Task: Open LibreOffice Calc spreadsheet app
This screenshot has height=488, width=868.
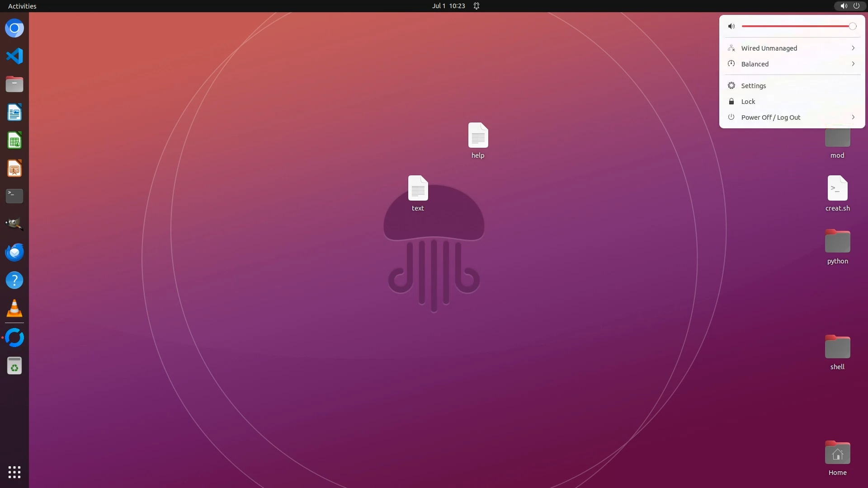Action: click(14, 141)
